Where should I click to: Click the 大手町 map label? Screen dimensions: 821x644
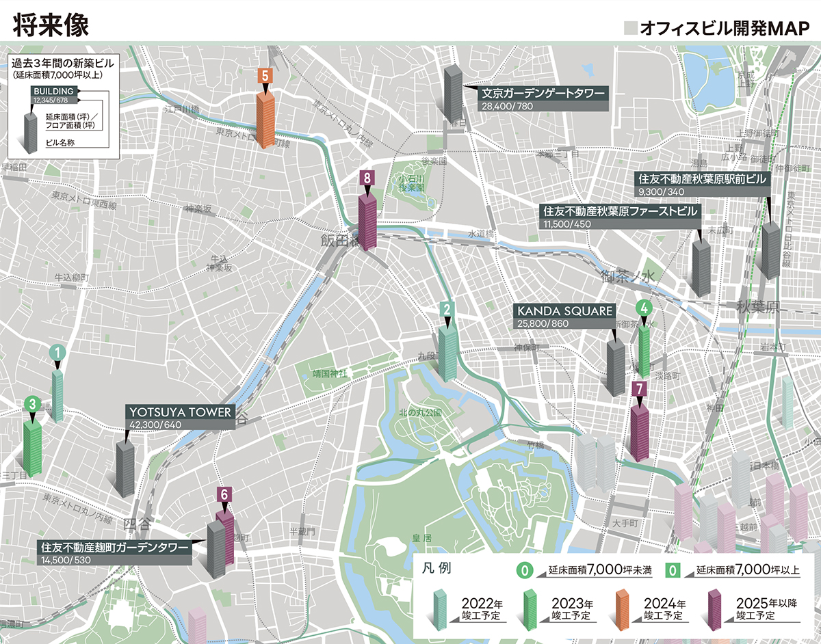pyautogui.click(x=625, y=522)
